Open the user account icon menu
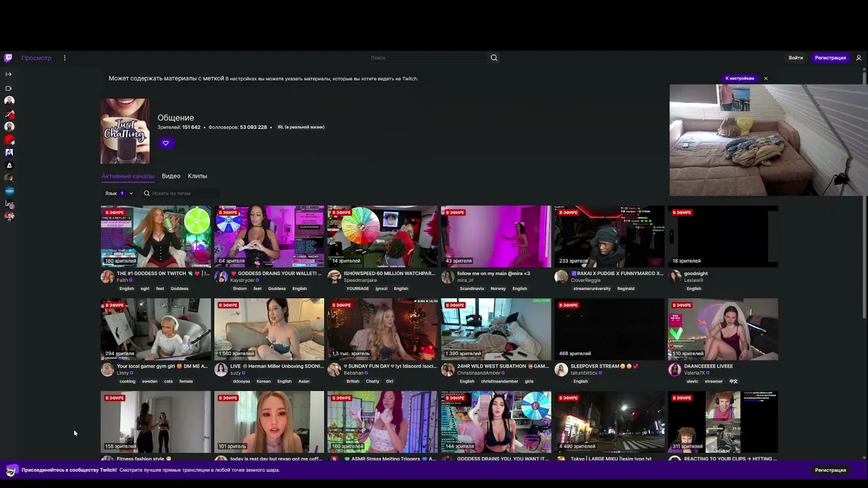Image resolution: width=868 pixels, height=488 pixels. pyautogui.click(x=859, y=58)
